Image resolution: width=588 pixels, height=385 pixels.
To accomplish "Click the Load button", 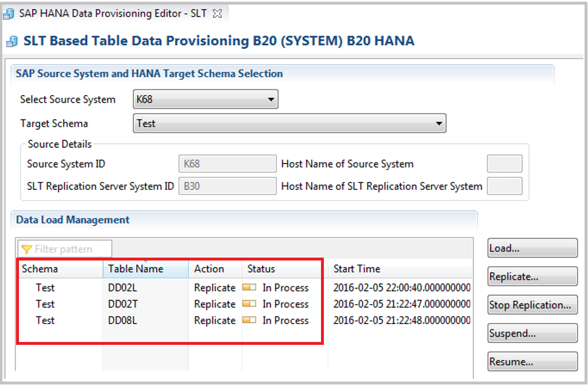I will coord(532,247).
